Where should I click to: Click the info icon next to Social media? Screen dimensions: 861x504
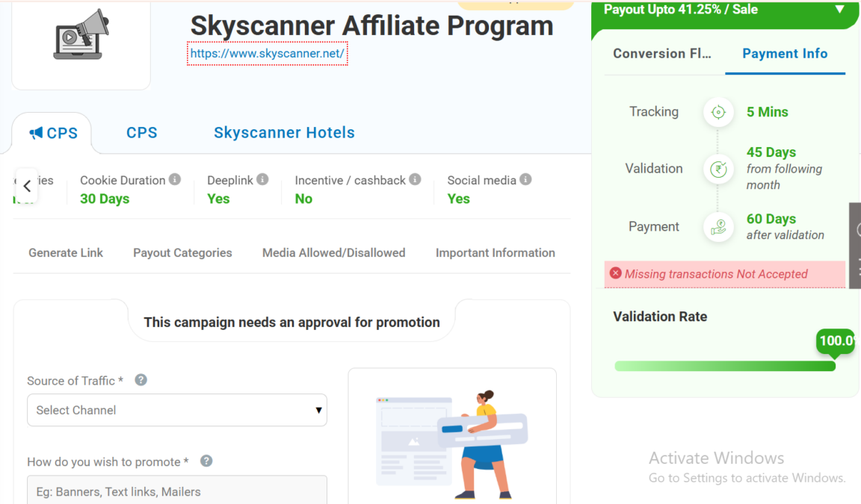[x=525, y=179]
